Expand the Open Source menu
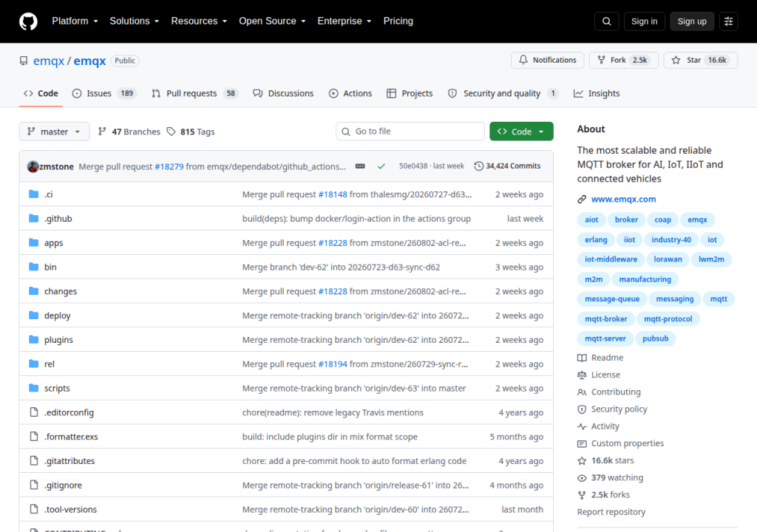The width and height of the screenshot is (757, 532). (272, 21)
